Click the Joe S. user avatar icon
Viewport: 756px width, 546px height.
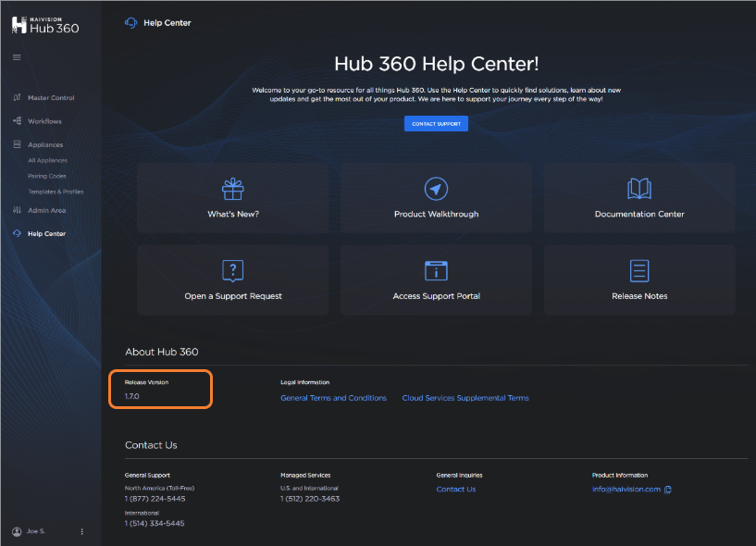pos(17,531)
